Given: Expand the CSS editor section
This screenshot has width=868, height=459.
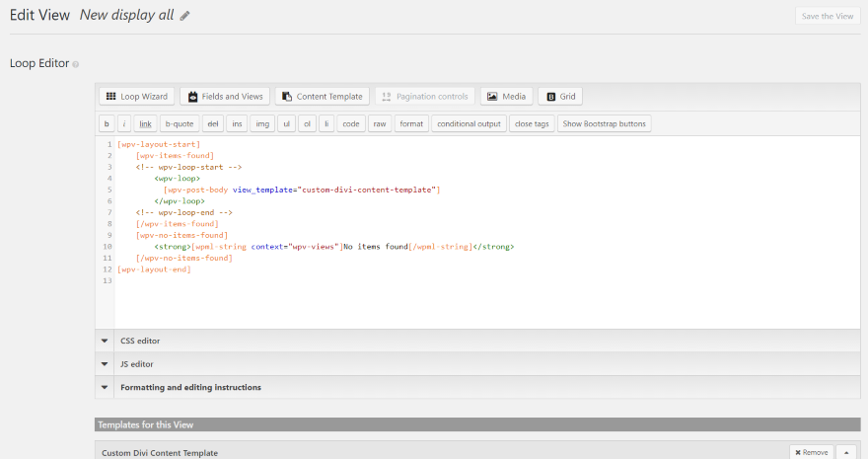Looking at the screenshot, I should coord(139,341).
